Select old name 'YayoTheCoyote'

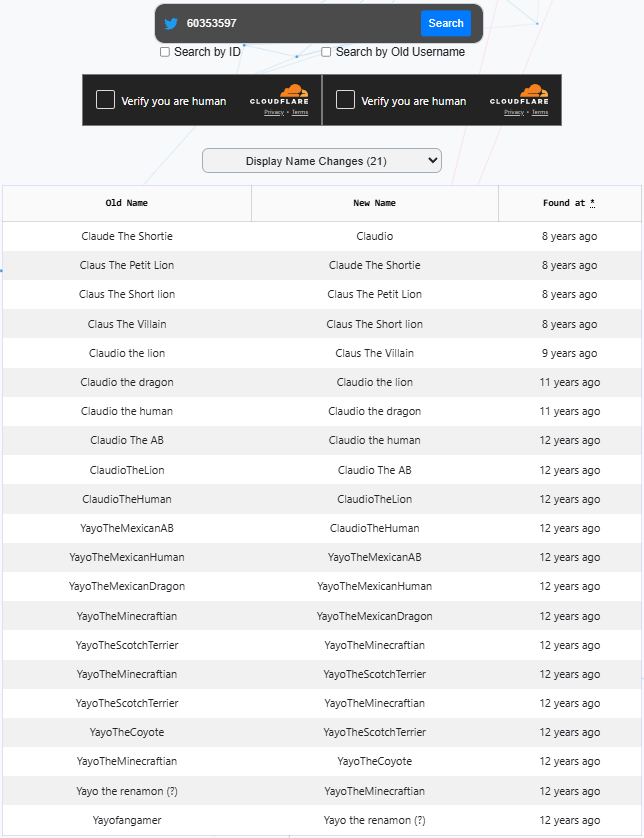coord(127,732)
